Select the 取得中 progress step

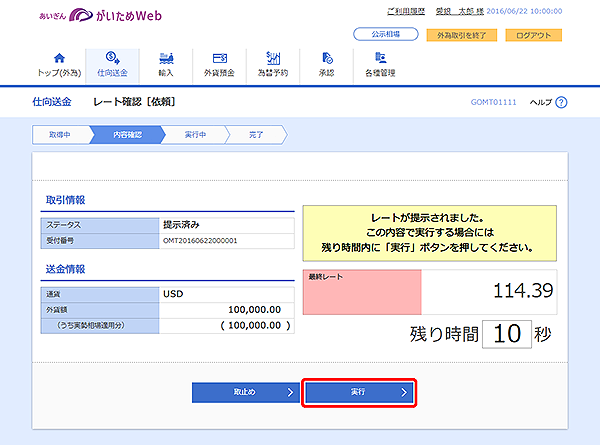pos(60,135)
